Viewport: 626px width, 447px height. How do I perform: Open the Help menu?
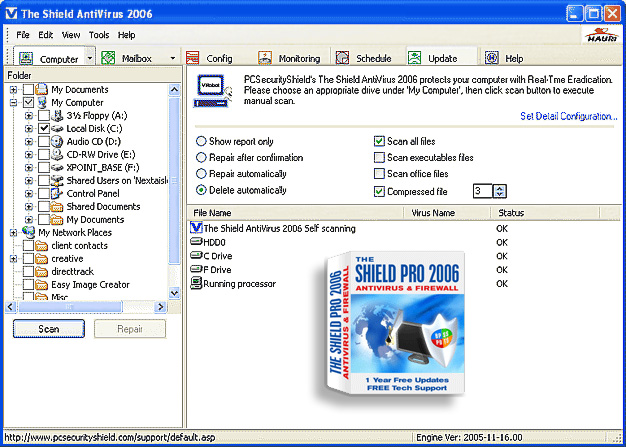click(127, 35)
